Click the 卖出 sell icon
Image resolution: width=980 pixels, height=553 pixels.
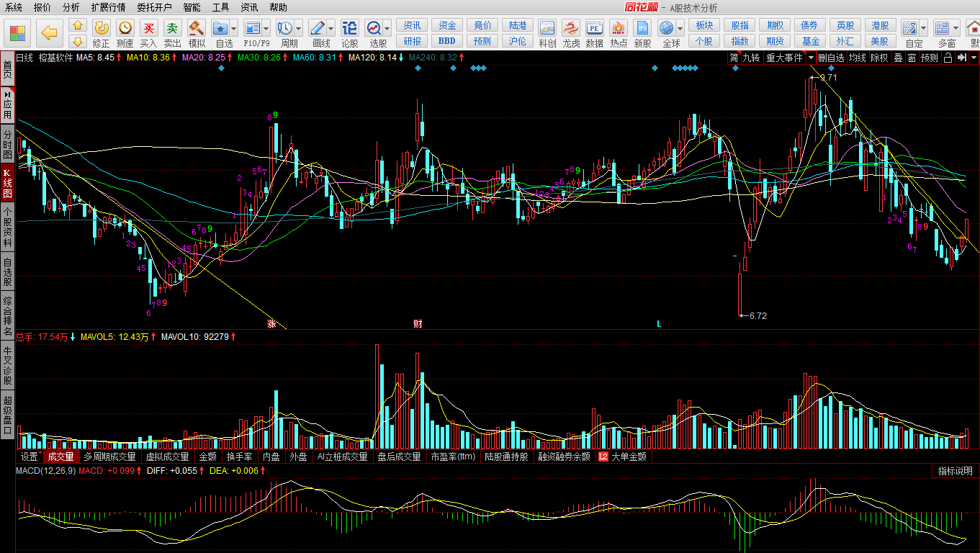[173, 33]
